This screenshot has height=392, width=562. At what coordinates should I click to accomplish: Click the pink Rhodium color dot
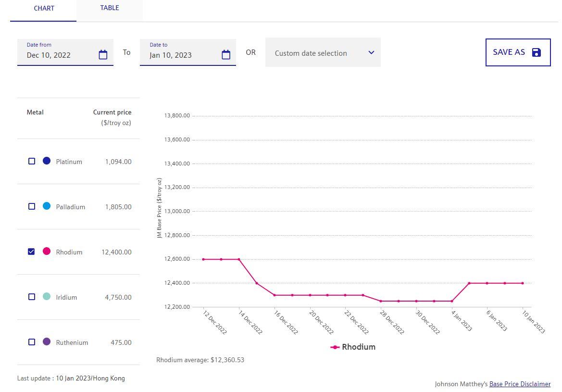pyautogui.click(x=47, y=251)
